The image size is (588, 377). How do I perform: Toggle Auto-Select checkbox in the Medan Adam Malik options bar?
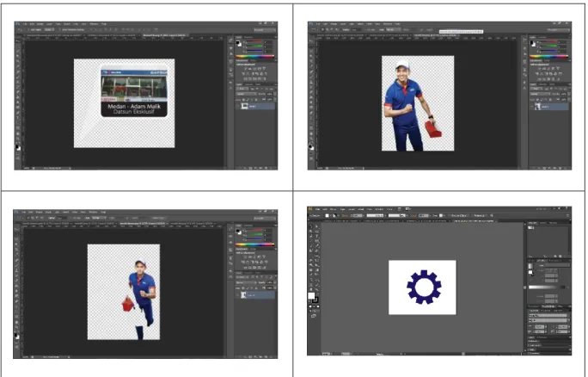tap(28, 29)
